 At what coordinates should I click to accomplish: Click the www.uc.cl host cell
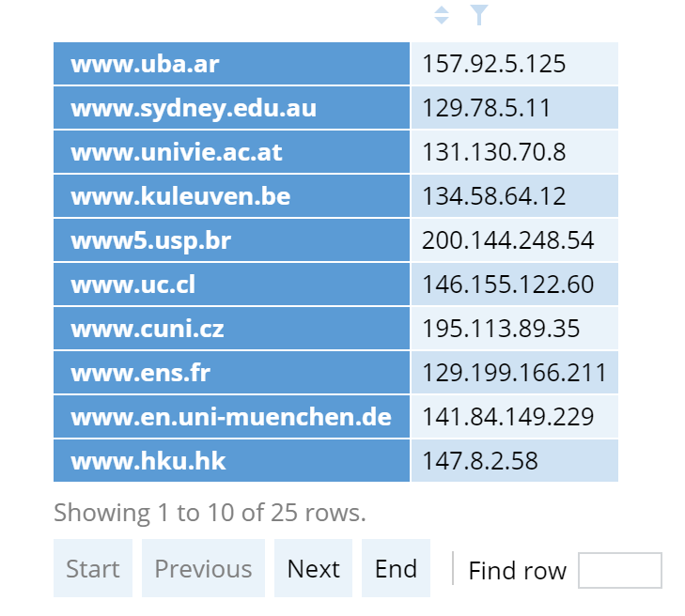[x=231, y=285]
